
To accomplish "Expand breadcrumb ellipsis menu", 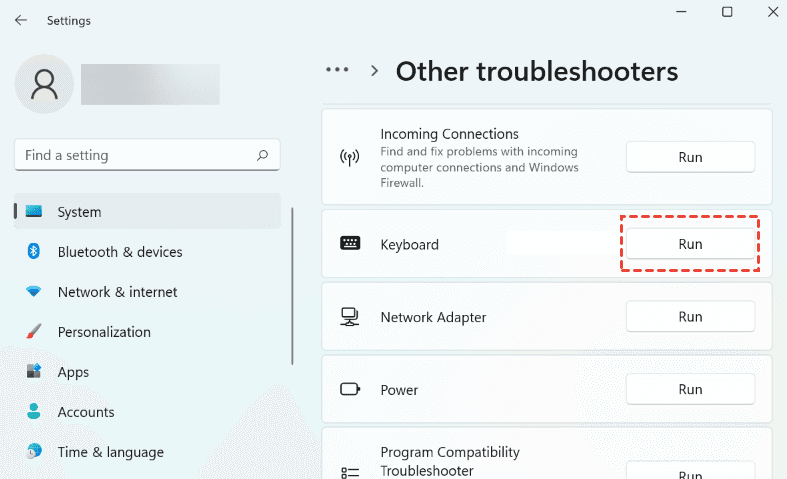I will [x=338, y=71].
